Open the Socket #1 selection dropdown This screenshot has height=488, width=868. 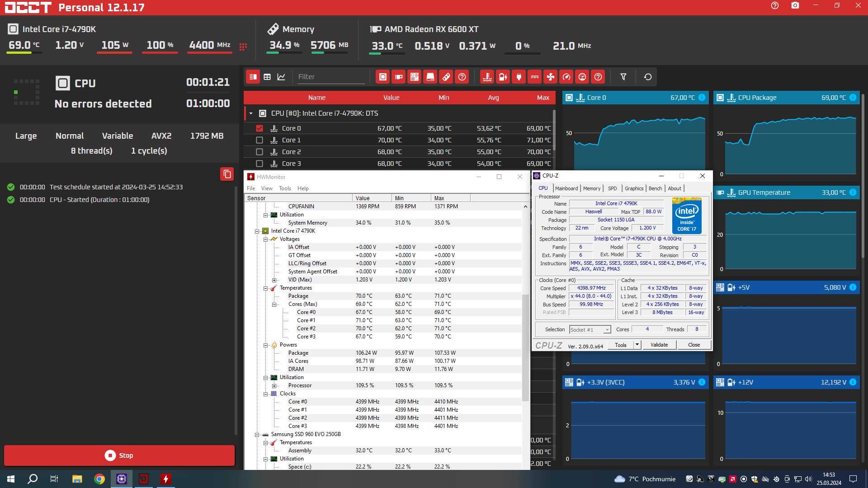pos(590,330)
